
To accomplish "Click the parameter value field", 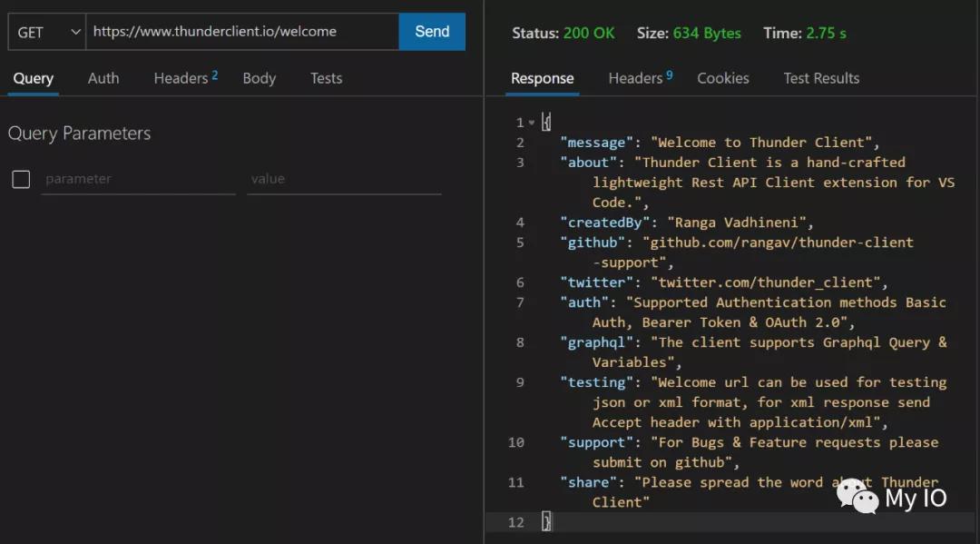I will click(x=344, y=179).
